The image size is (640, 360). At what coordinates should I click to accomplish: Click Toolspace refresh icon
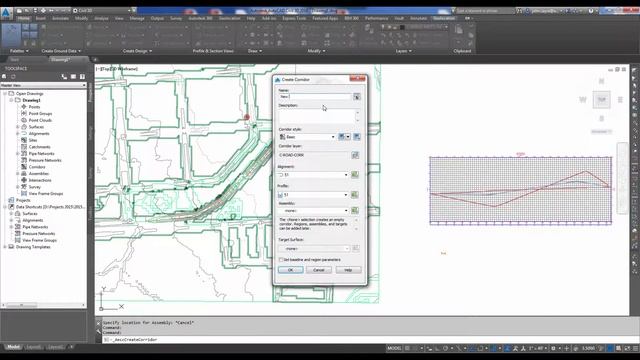tap(13, 77)
